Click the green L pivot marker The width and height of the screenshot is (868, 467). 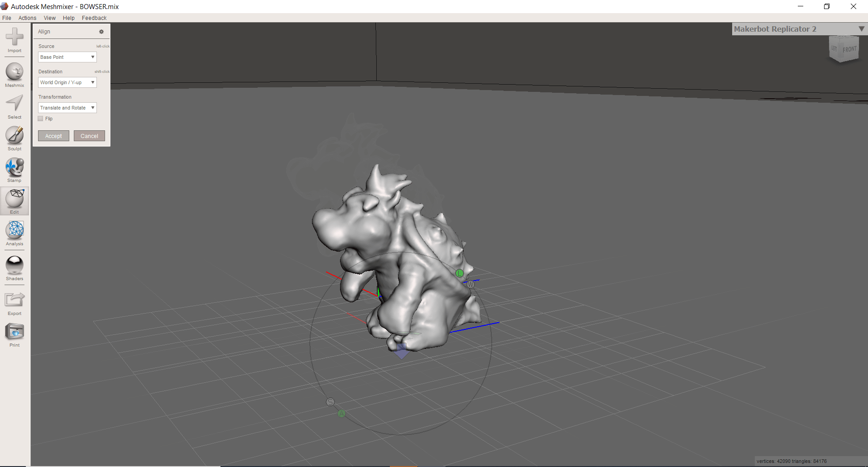click(460, 273)
